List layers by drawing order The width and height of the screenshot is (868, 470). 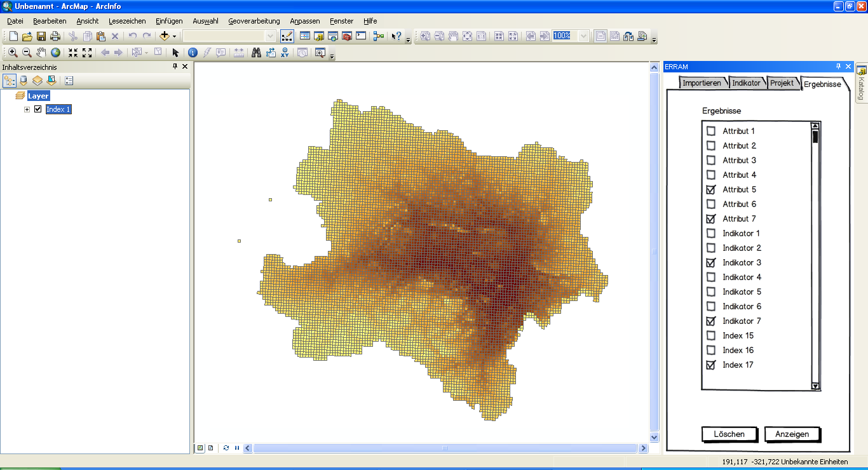(10, 81)
